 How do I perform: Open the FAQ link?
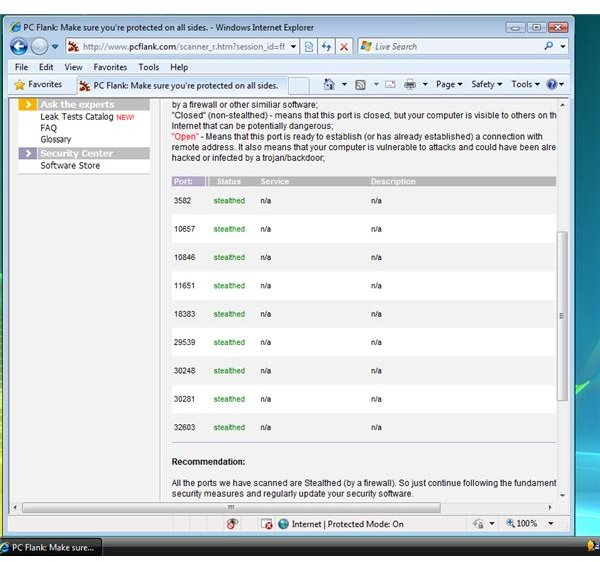coord(49,128)
